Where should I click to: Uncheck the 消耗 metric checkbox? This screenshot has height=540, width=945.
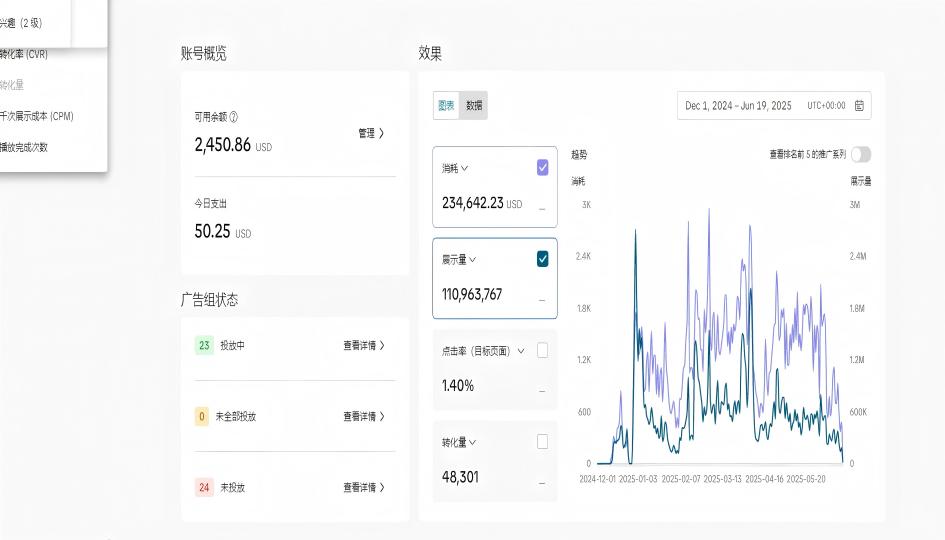point(542,168)
